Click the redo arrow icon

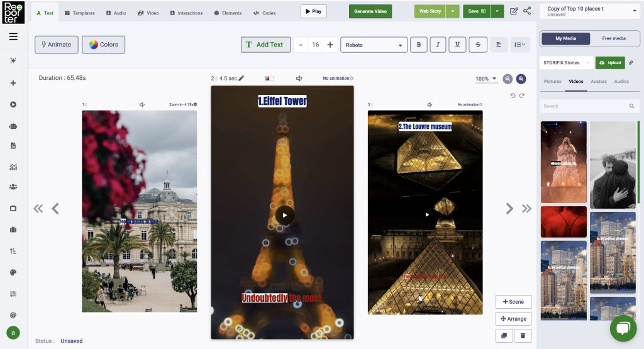521,96
